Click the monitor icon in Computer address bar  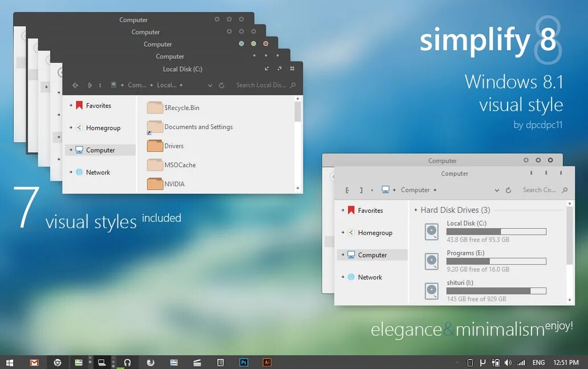[x=386, y=189]
